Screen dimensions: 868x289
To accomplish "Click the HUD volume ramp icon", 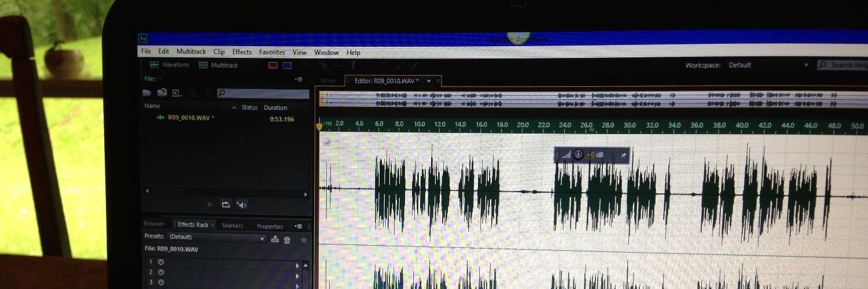I will tap(566, 155).
